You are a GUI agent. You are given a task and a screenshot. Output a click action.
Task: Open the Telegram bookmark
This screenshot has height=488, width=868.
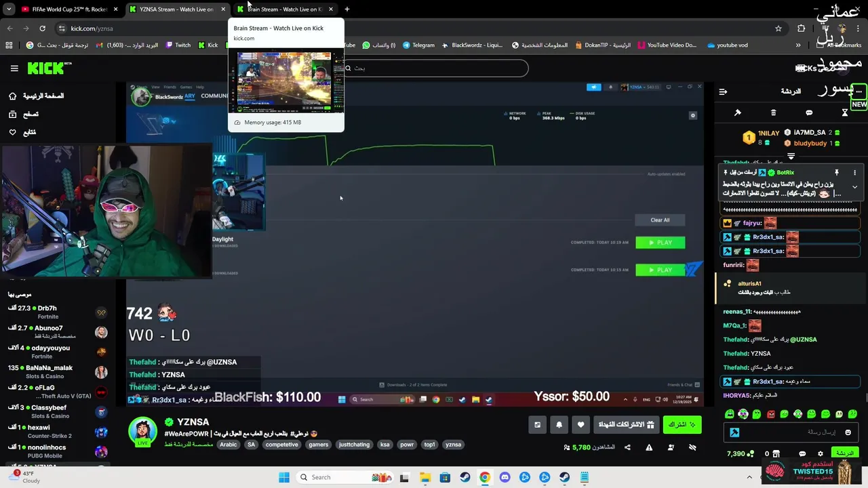click(418, 45)
